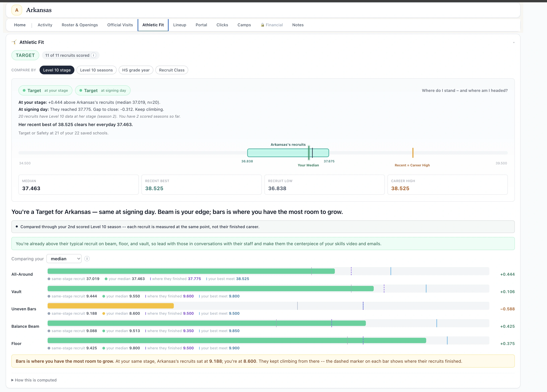The height and width of the screenshot is (392, 547).
Task: Switch comparison to Level 10 seasons
Action: pos(97,70)
